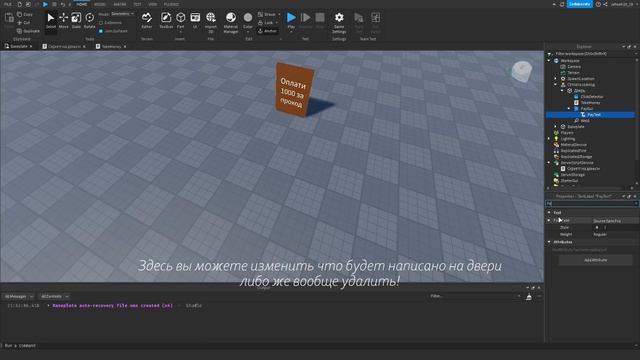The image size is (640, 360).
Task: Click Copy in the Clipboard group
Action: tap(24, 14)
